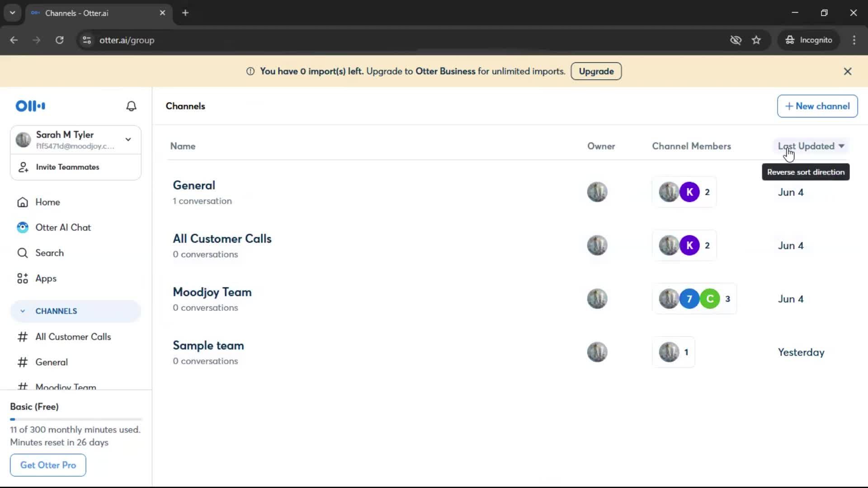Image resolution: width=868 pixels, height=488 pixels.
Task: Click Invite Teammates
Action: pyautogui.click(x=67, y=167)
